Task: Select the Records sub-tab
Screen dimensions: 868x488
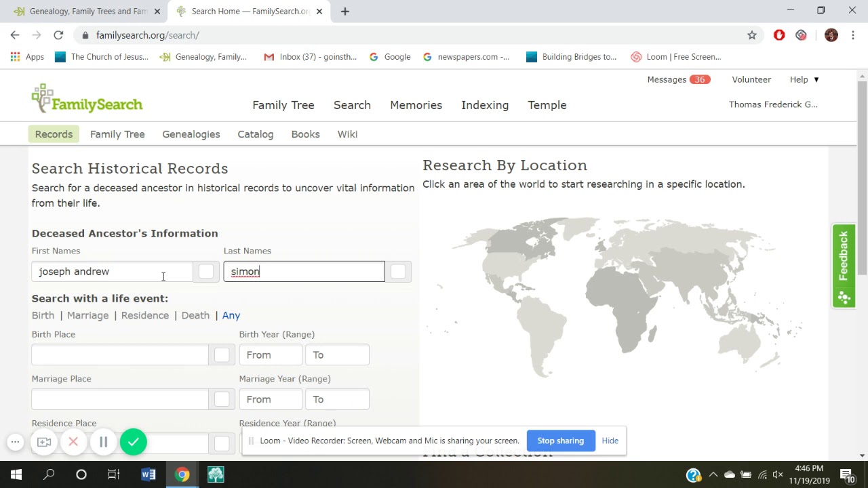Action: 54,134
